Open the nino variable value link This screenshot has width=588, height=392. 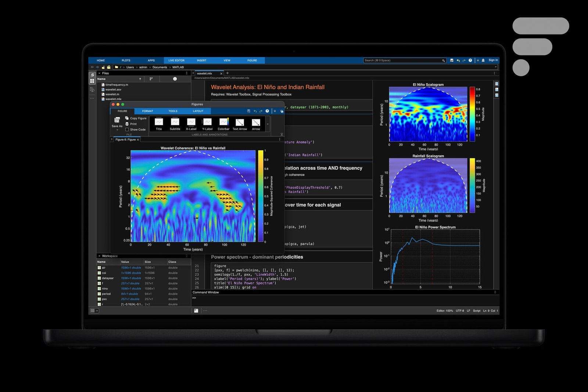131,288
